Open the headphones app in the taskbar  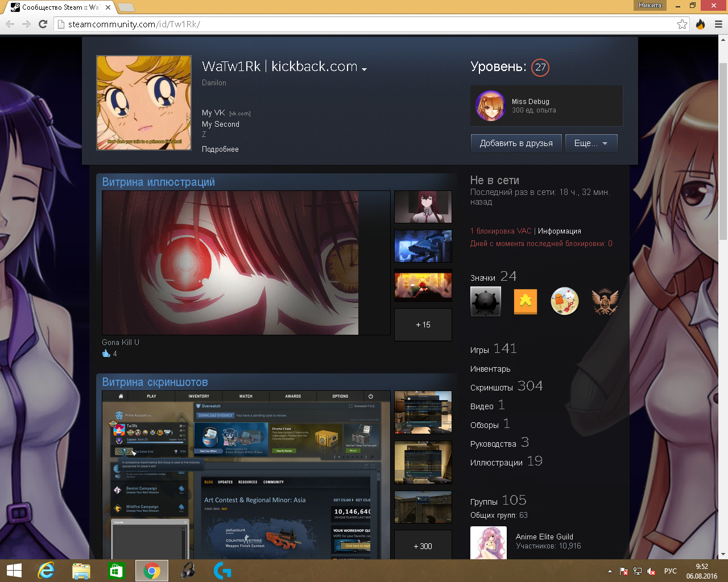tap(187, 571)
